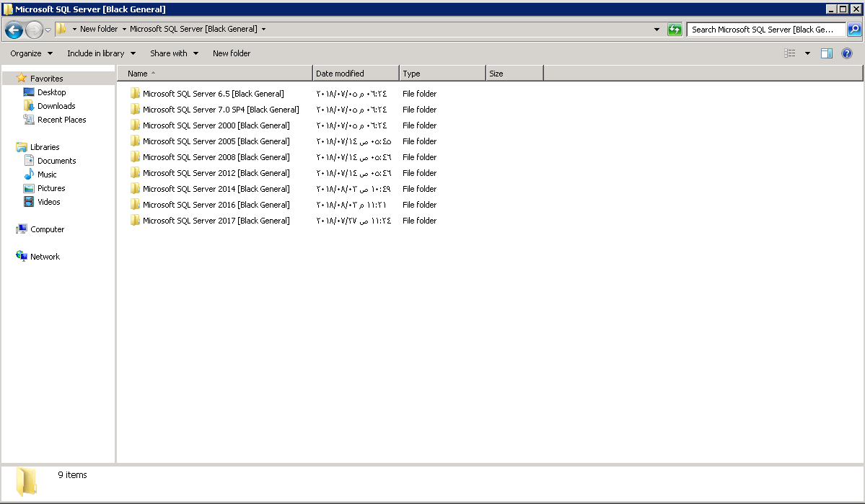The image size is (865, 504).
Task: Open Downloads in Favorites
Action: pos(56,106)
